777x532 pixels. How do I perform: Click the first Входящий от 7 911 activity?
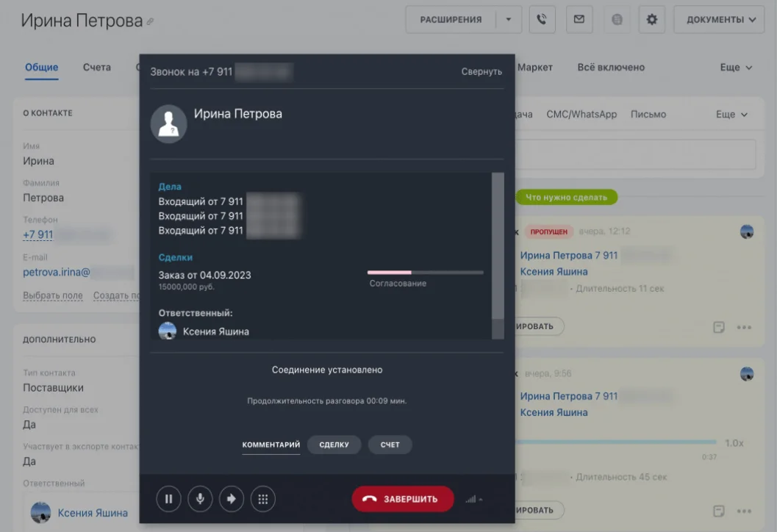click(x=201, y=201)
